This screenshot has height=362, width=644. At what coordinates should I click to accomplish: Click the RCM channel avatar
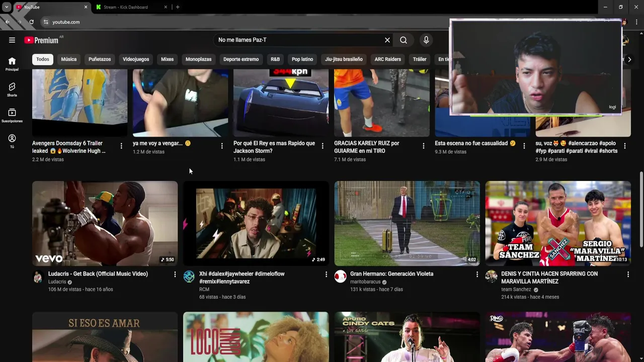189,277
